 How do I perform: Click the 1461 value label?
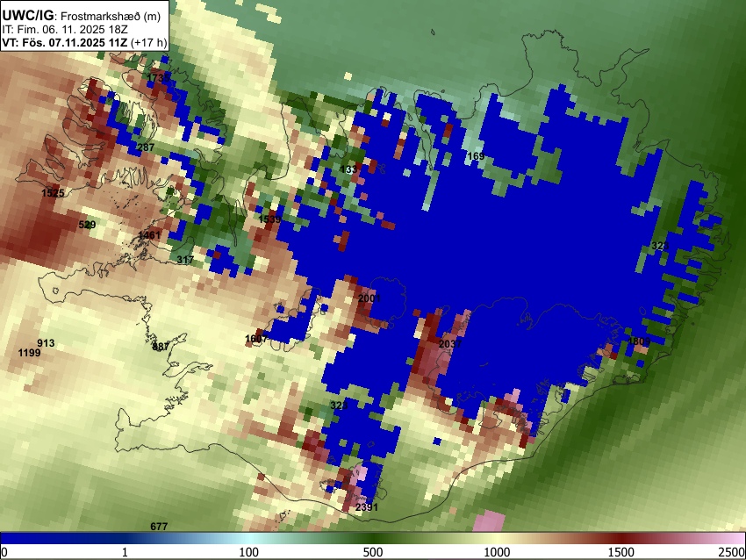[149, 235]
